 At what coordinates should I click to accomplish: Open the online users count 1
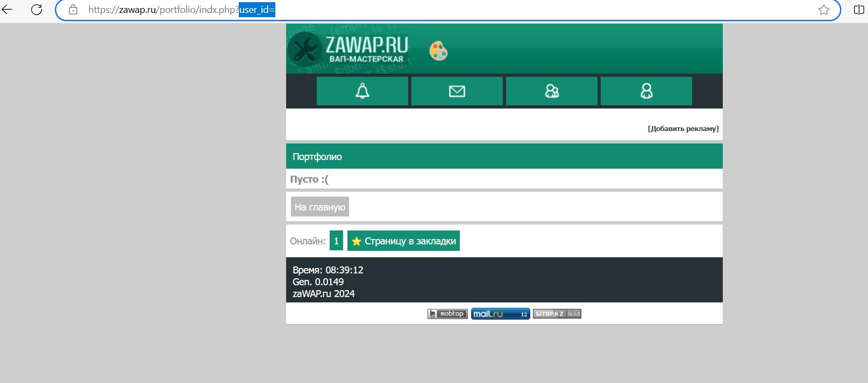coord(336,241)
